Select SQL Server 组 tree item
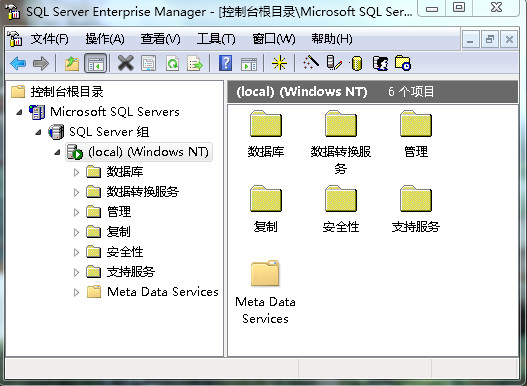The width and height of the screenshot is (527, 386). click(109, 132)
